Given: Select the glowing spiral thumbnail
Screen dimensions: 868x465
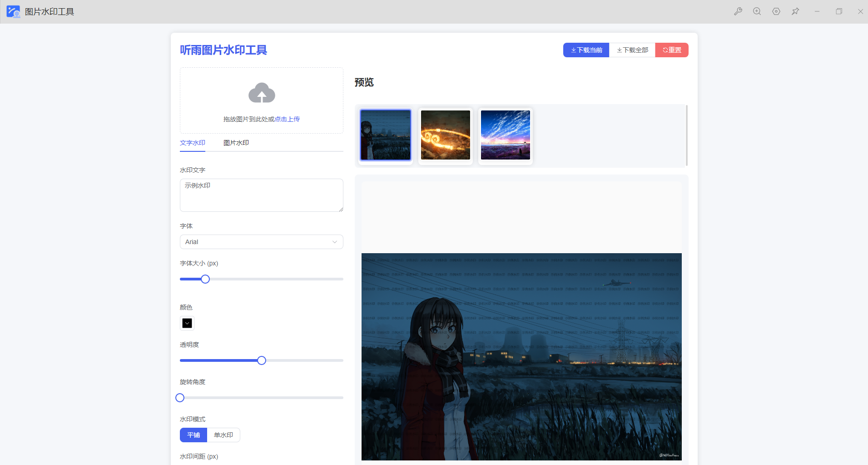Looking at the screenshot, I should (446, 135).
